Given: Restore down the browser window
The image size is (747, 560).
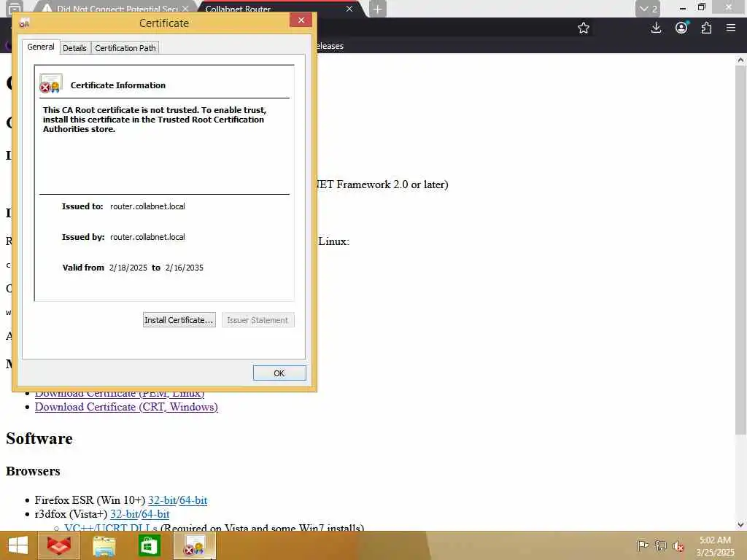Looking at the screenshot, I should click(702, 7).
